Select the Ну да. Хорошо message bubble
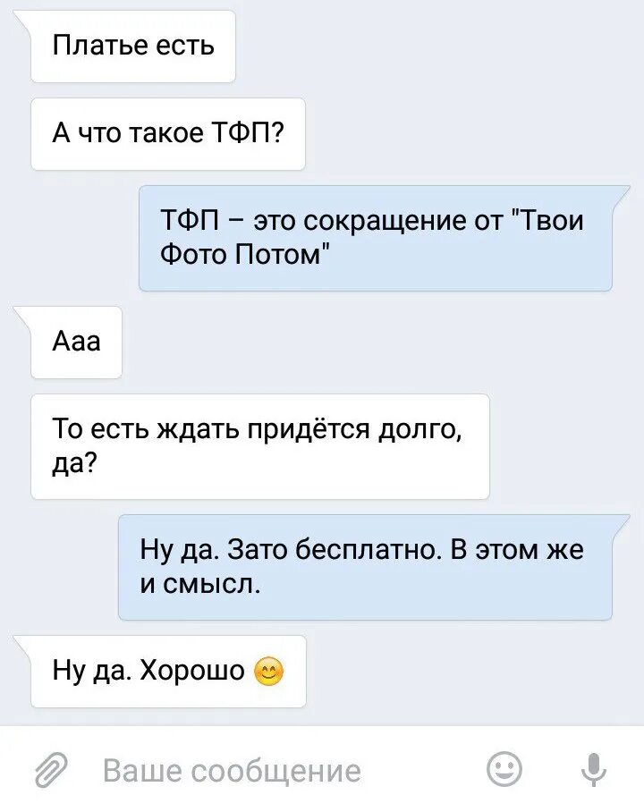 [168, 672]
